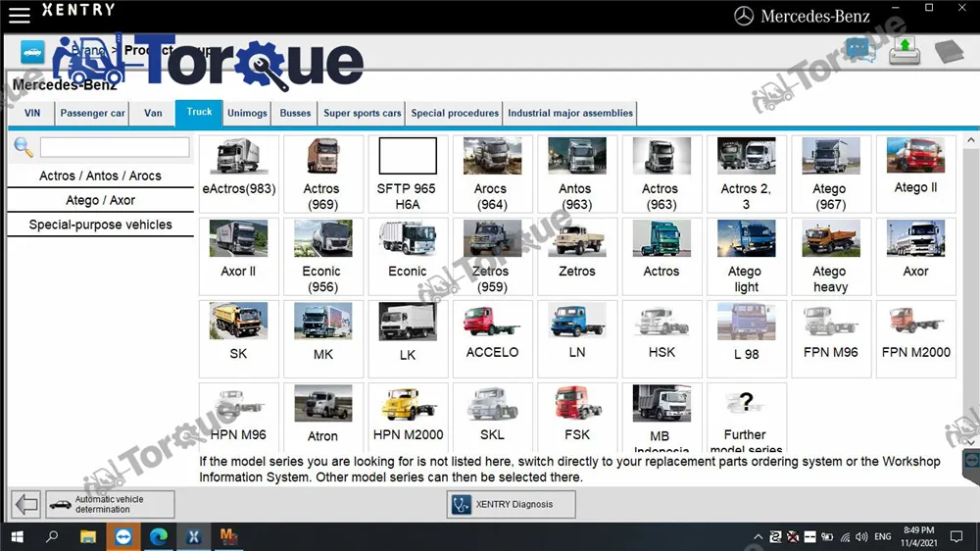The image size is (980, 551).
Task: Click the model search input field
Action: pyautogui.click(x=115, y=147)
